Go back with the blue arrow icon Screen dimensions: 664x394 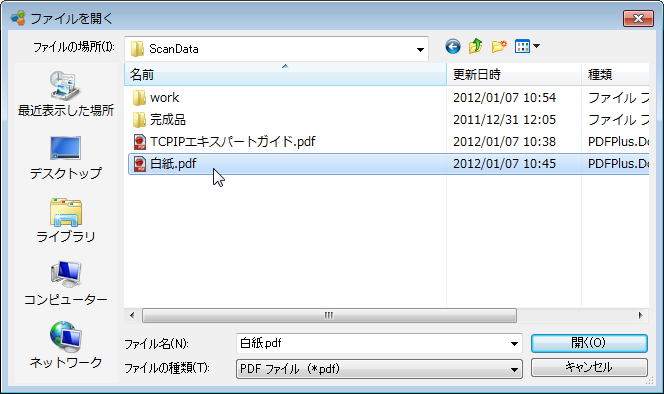[453, 46]
